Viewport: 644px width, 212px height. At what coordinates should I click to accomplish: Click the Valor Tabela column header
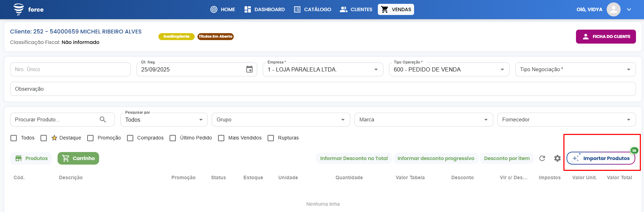coord(410,177)
